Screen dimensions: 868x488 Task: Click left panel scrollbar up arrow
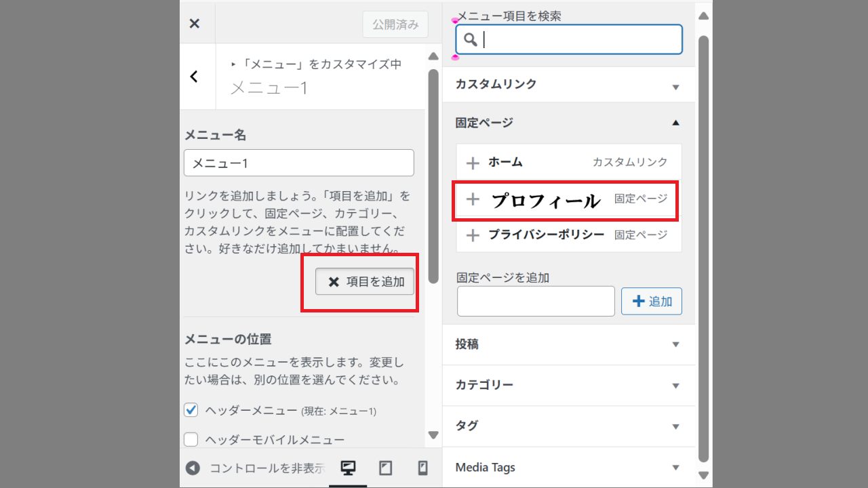(x=433, y=56)
